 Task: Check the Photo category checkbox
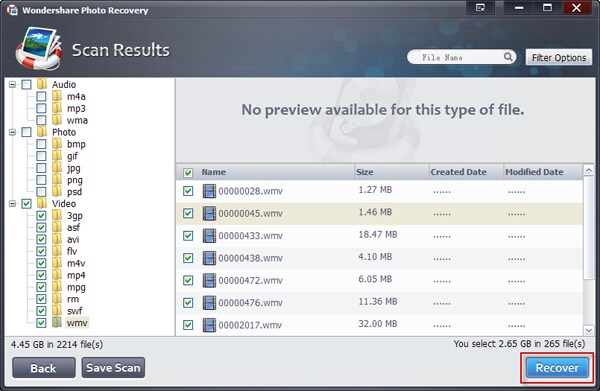(x=26, y=132)
